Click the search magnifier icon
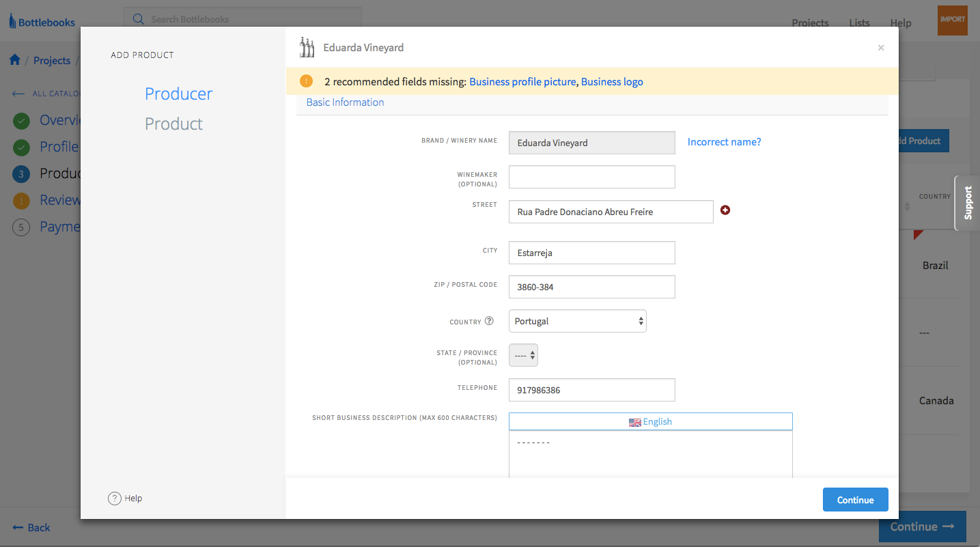The height and width of the screenshot is (547, 980). click(x=139, y=19)
